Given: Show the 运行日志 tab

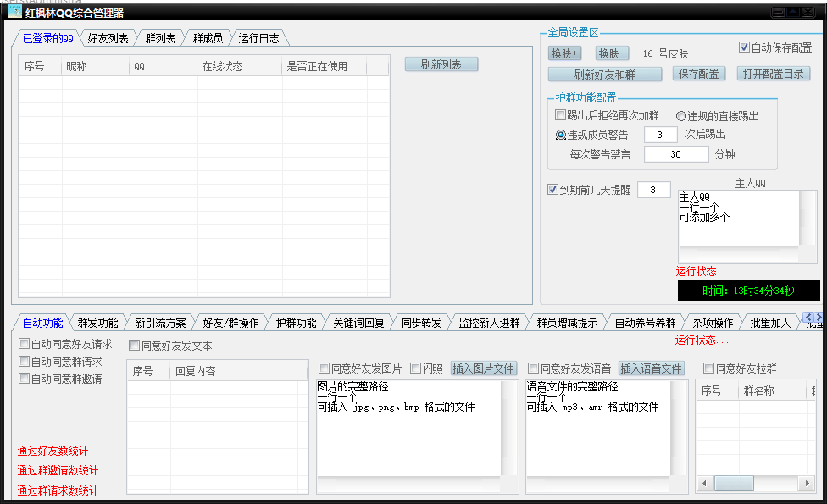Looking at the screenshot, I should [258, 38].
